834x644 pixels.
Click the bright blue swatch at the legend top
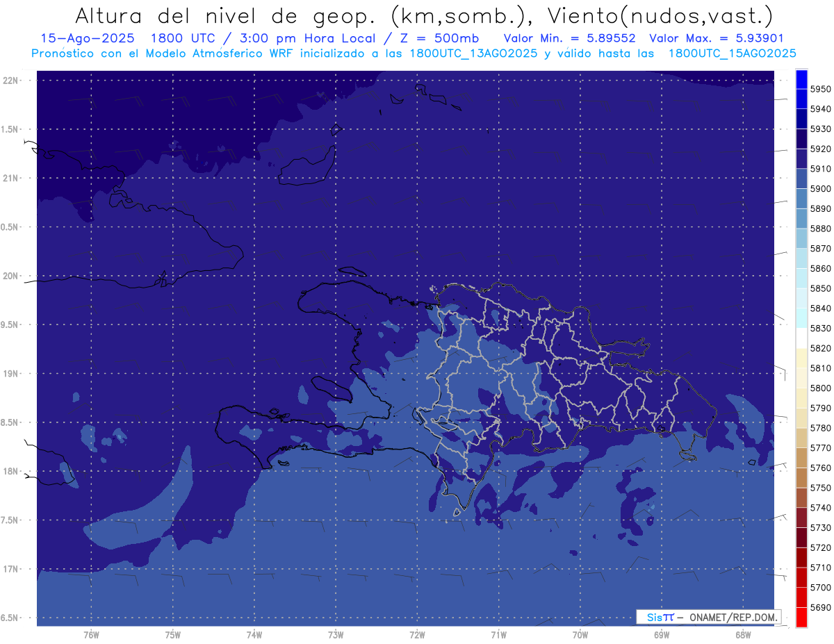pyautogui.click(x=801, y=79)
